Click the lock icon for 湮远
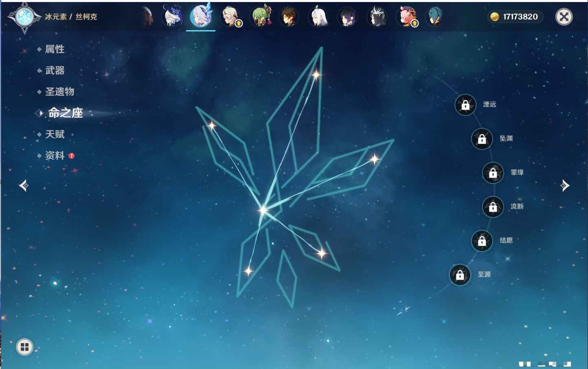588x369 pixels. [465, 105]
